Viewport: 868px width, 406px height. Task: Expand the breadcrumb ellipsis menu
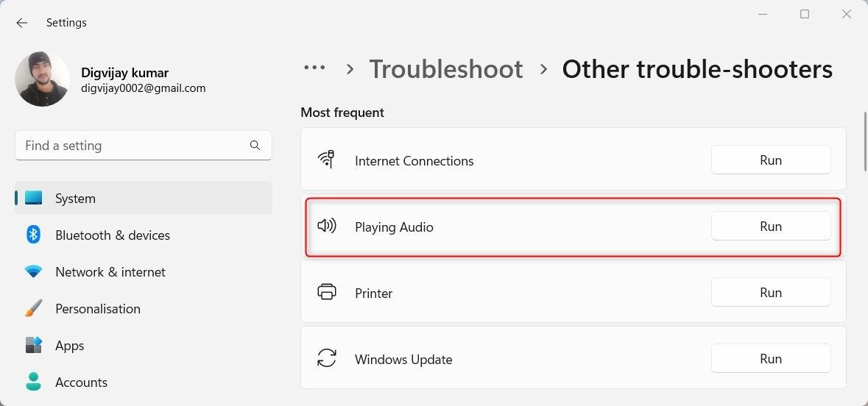point(314,68)
